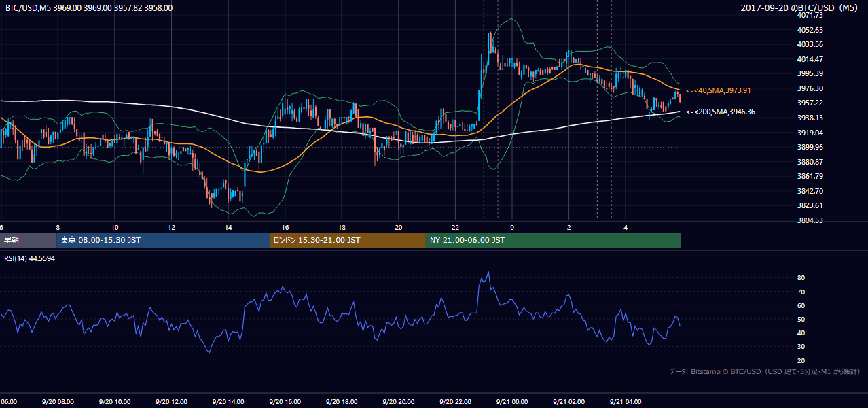
Task: Click hour label 22 under the price chart
Action: click(x=455, y=227)
